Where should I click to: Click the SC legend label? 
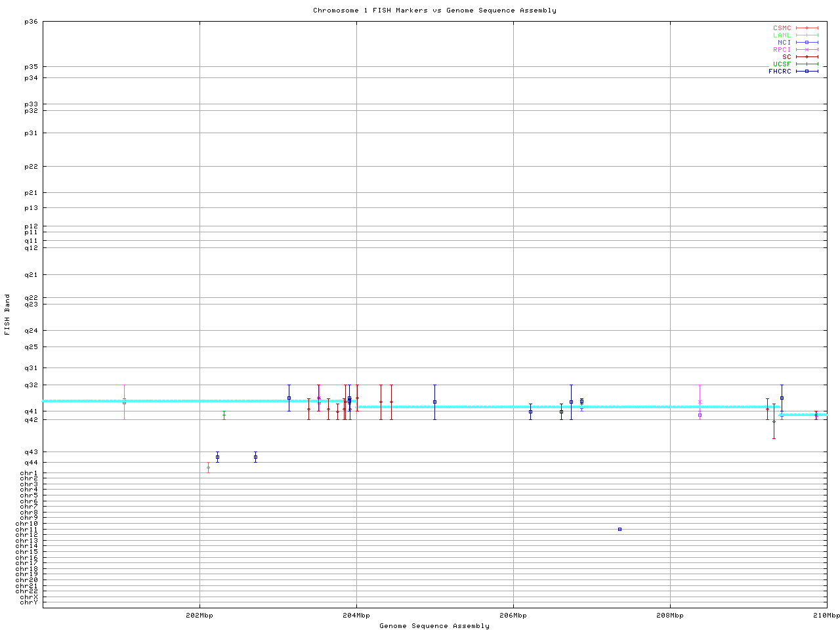tap(786, 57)
